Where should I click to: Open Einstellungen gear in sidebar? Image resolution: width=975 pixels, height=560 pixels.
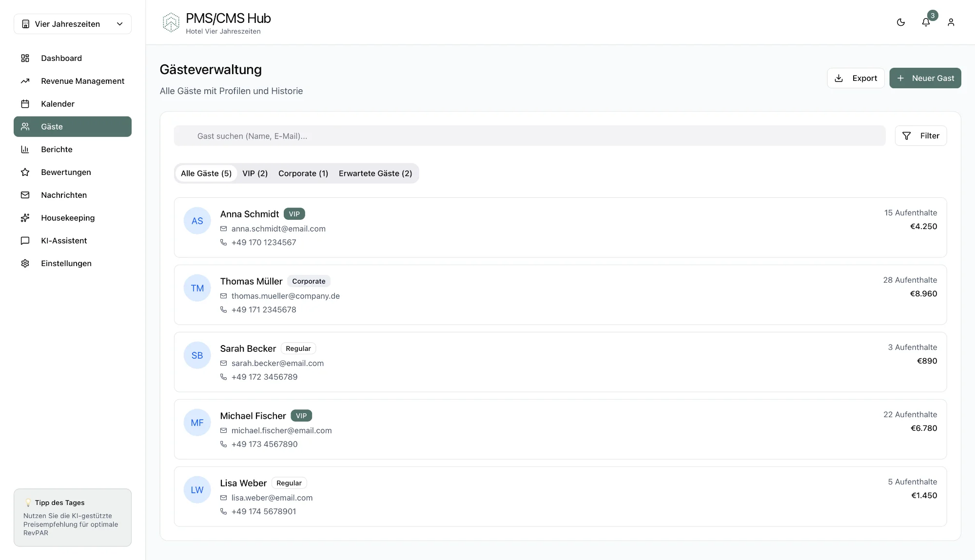(x=66, y=263)
